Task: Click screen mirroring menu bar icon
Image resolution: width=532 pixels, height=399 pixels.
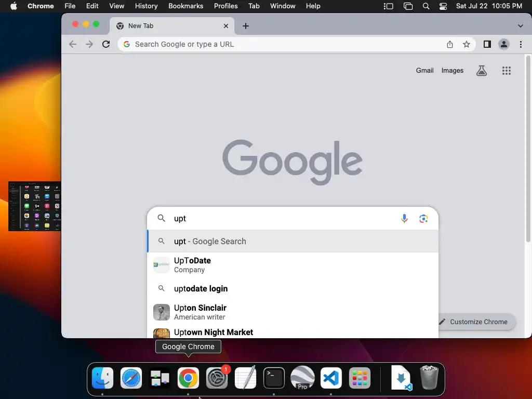Action: click(x=408, y=6)
